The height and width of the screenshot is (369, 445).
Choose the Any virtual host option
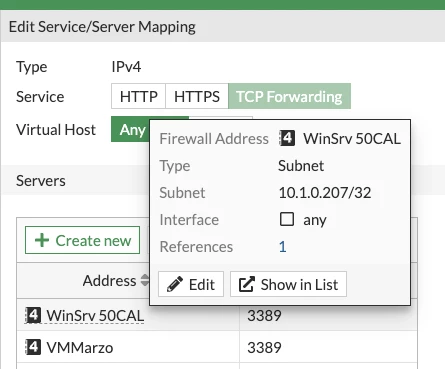(x=130, y=129)
